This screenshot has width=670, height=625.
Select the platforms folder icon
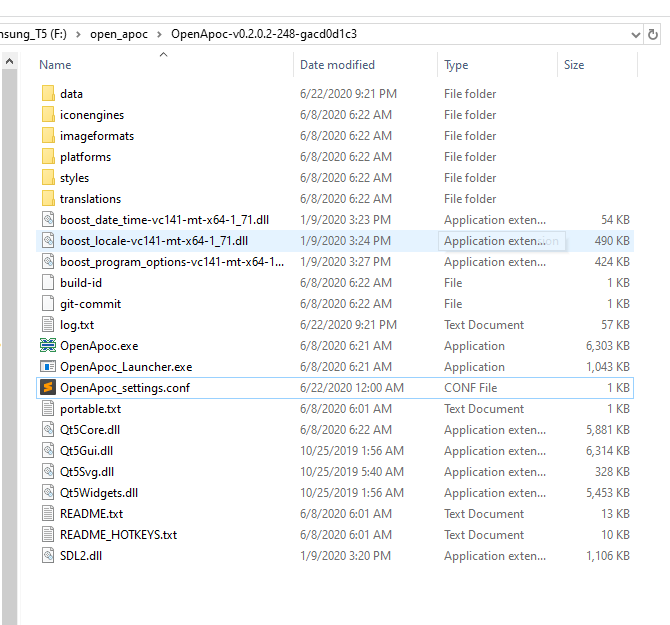[48, 156]
